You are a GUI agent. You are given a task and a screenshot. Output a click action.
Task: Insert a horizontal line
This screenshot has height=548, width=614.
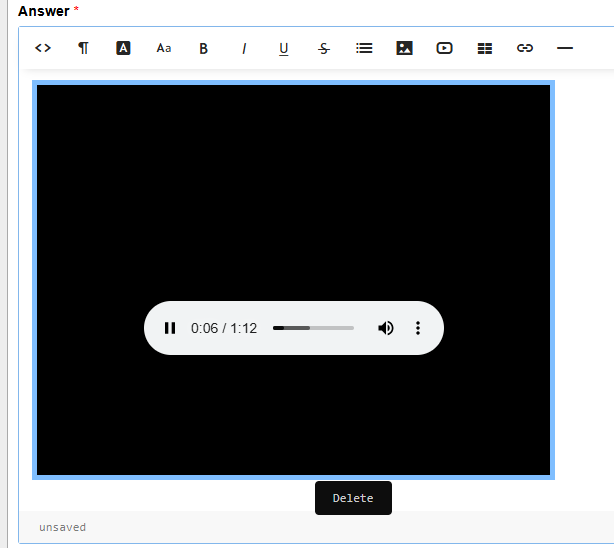565,48
